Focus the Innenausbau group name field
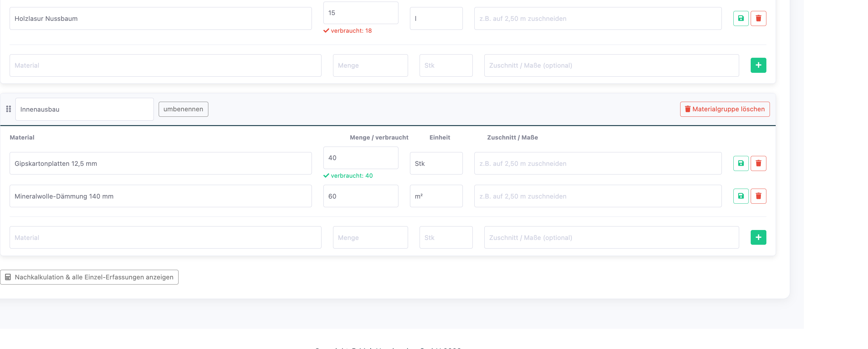 click(85, 109)
